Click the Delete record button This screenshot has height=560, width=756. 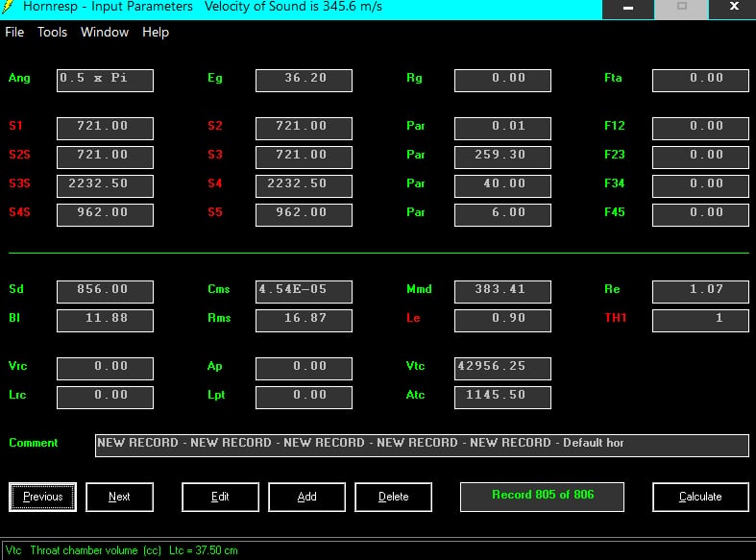[394, 497]
